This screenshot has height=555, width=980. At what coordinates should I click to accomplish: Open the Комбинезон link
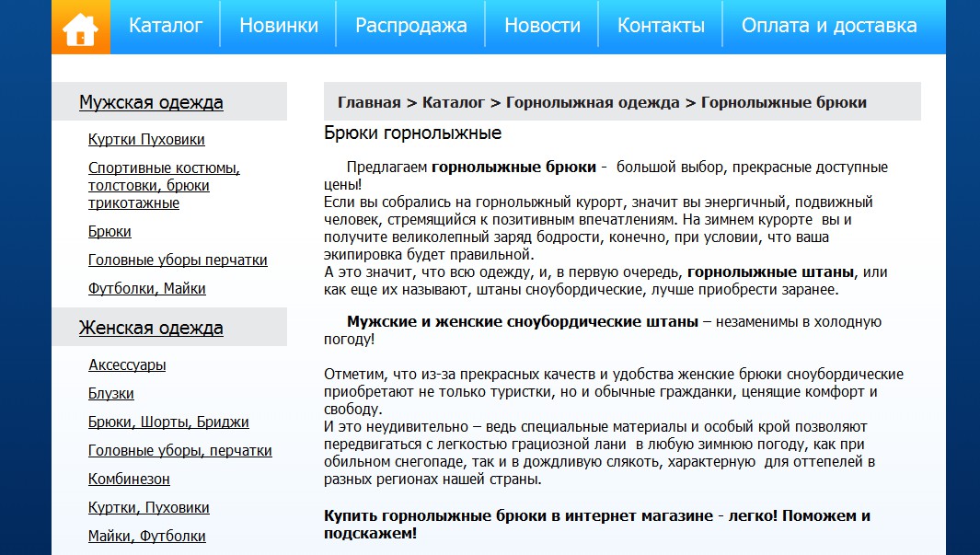tap(129, 479)
